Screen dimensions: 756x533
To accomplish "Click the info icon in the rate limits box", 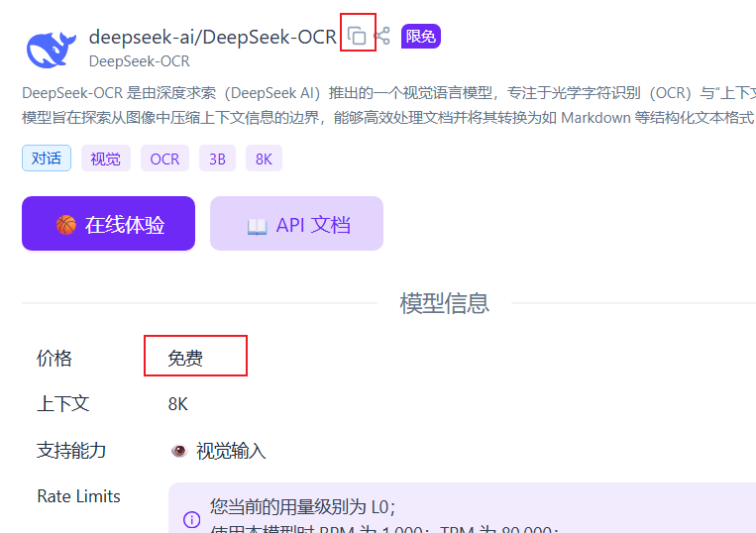I will 191,519.
